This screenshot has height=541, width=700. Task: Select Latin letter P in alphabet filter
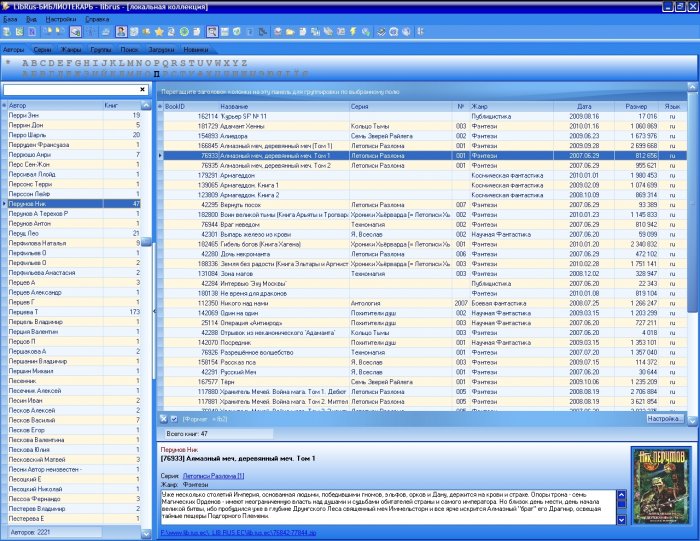tap(156, 63)
